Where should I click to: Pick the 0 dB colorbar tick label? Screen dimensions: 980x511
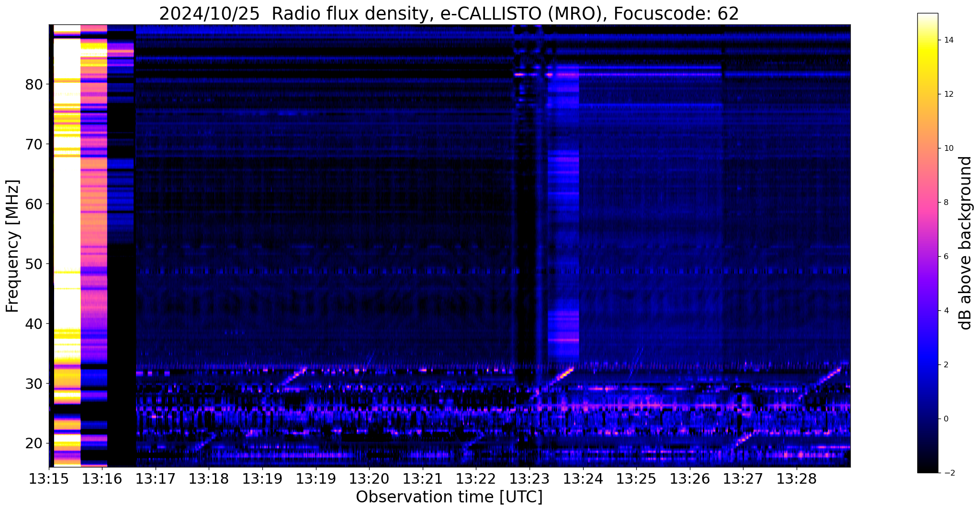click(946, 419)
